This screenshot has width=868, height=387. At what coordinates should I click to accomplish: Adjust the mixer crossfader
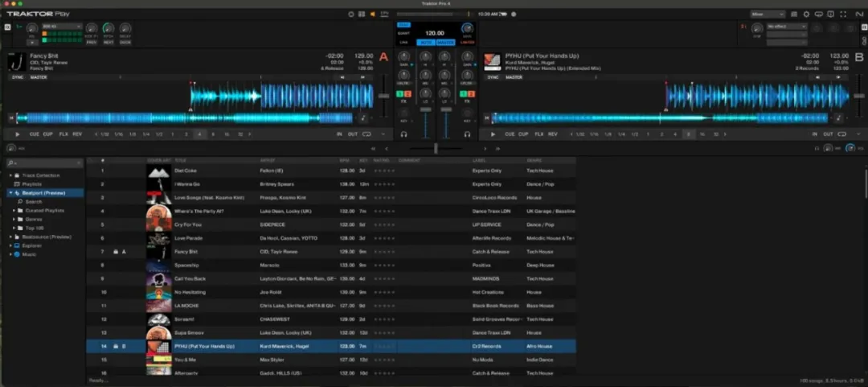tap(436, 148)
